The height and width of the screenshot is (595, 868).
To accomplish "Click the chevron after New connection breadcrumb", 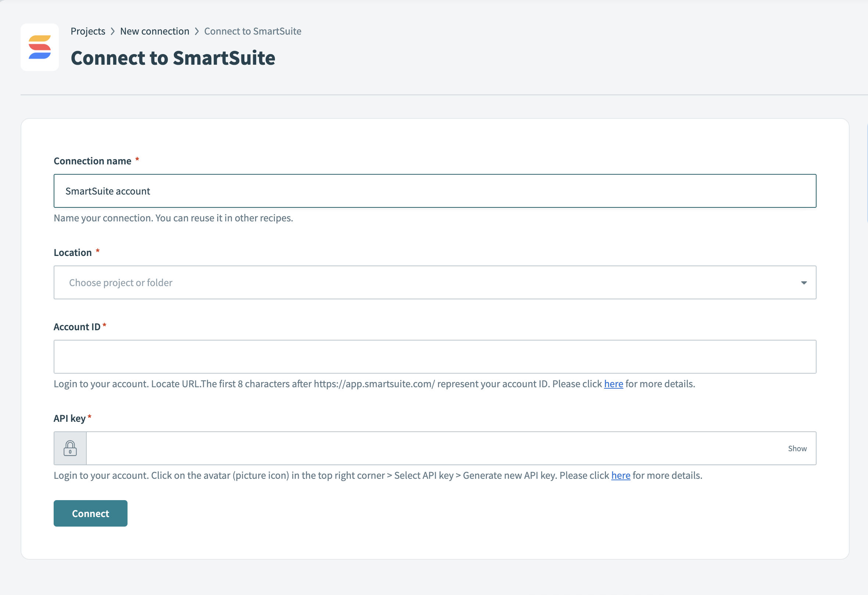I will [x=197, y=31].
